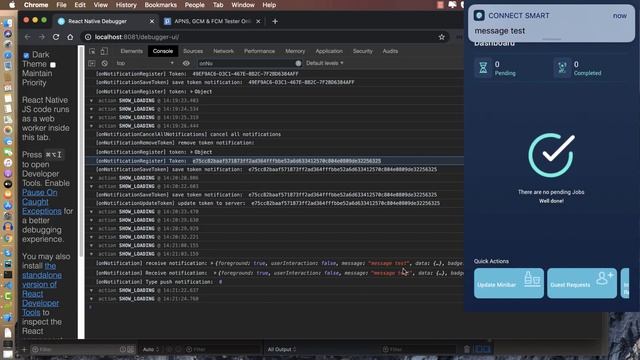Open the All Output dropdown in Xcode
Screen dimensions: 640x360
coord(282,349)
